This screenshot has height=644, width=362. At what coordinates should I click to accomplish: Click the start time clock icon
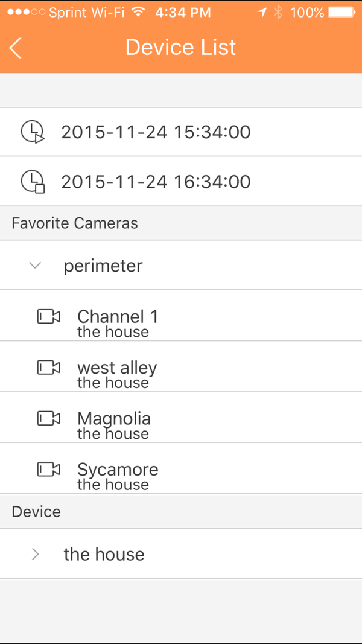tap(33, 132)
